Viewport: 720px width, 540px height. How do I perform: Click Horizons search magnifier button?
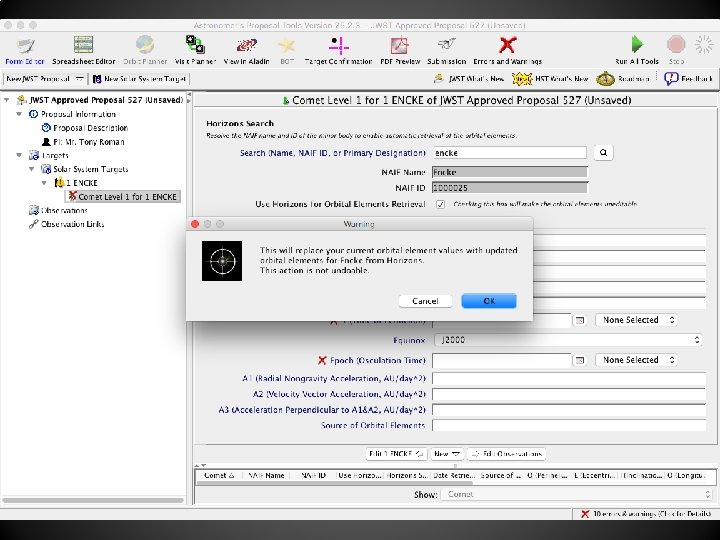603,153
